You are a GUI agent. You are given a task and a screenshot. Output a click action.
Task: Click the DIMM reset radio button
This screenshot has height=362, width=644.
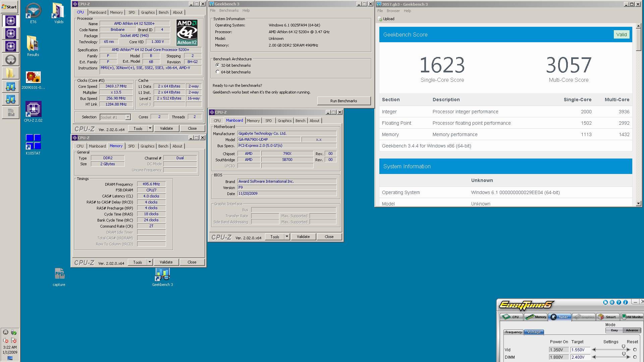coord(635,357)
